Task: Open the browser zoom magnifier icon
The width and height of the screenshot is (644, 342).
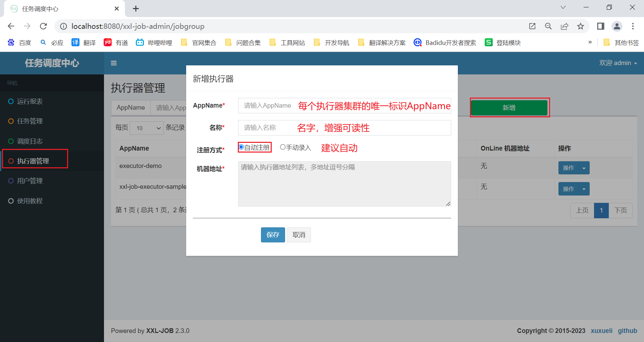Action: (548, 26)
